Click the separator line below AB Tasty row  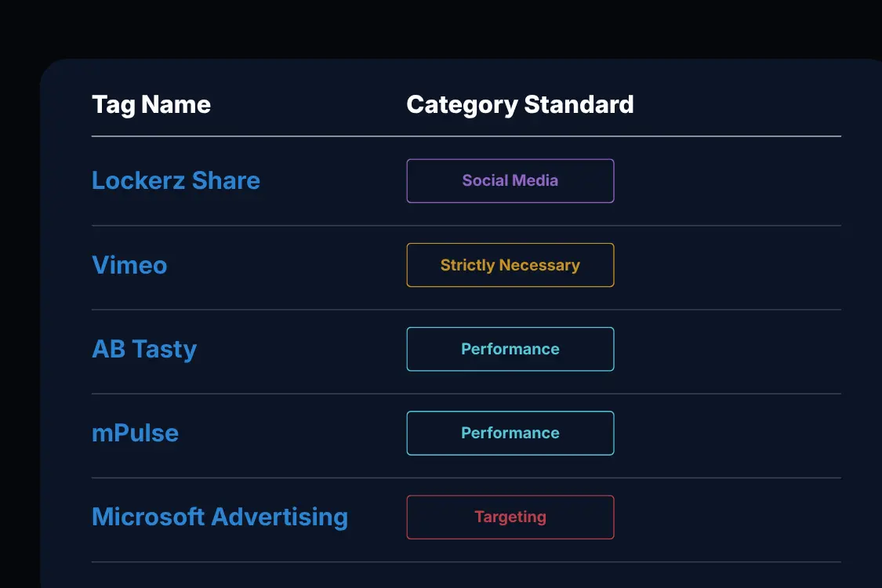coord(466,394)
